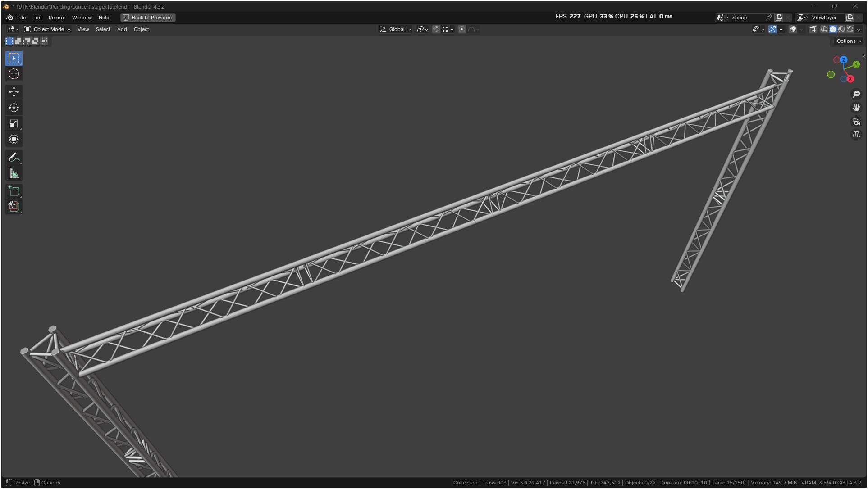The width and height of the screenshot is (868, 489).
Task: Activate the Scale tool
Action: click(x=14, y=123)
